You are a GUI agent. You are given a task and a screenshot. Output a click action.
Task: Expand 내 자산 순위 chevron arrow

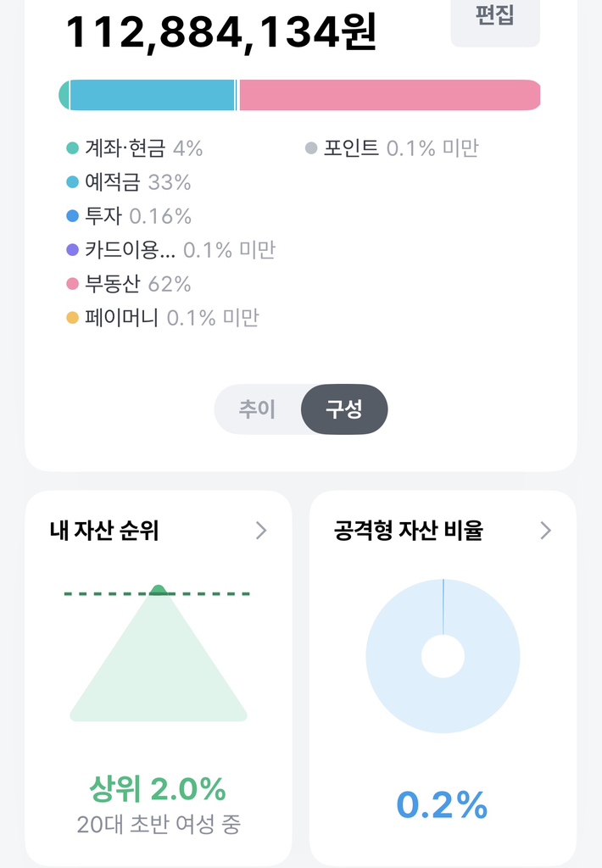pos(261,531)
